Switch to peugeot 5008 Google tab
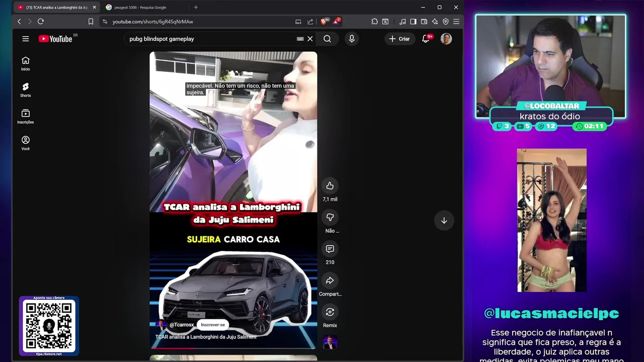This screenshot has height=362, width=644. point(145,7)
